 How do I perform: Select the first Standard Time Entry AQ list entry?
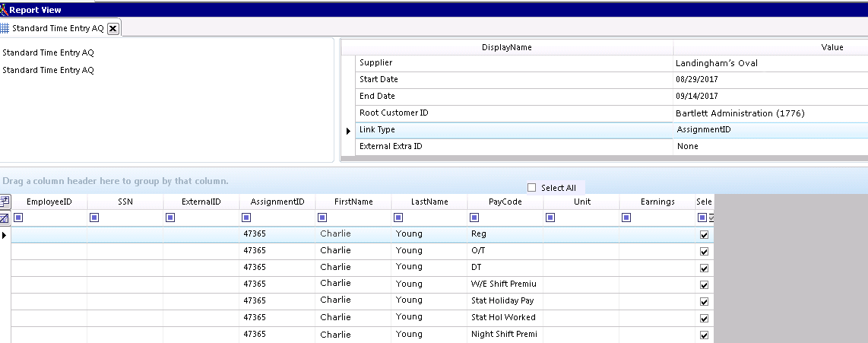point(48,52)
